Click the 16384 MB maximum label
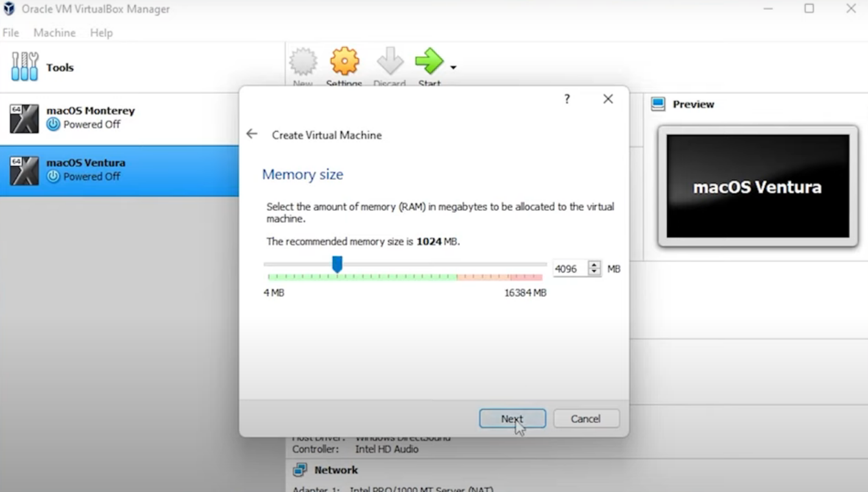 [525, 293]
